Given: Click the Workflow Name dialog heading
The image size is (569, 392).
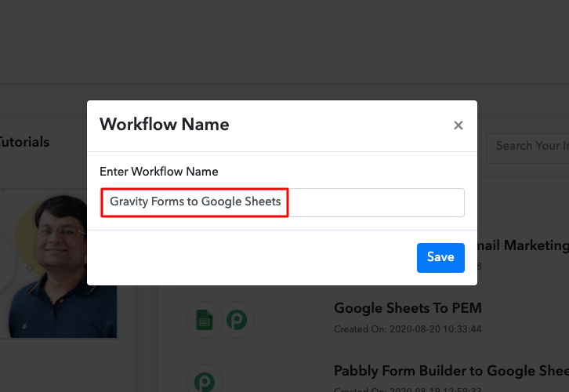Looking at the screenshot, I should (165, 124).
